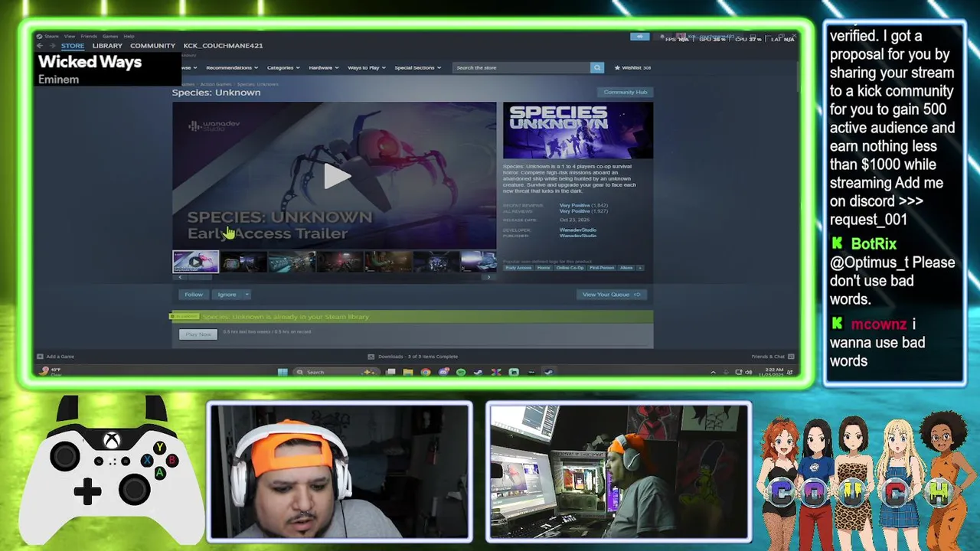The width and height of the screenshot is (980, 551).
Task: Click the media strip right scroll arrow
Action: [x=489, y=277]
